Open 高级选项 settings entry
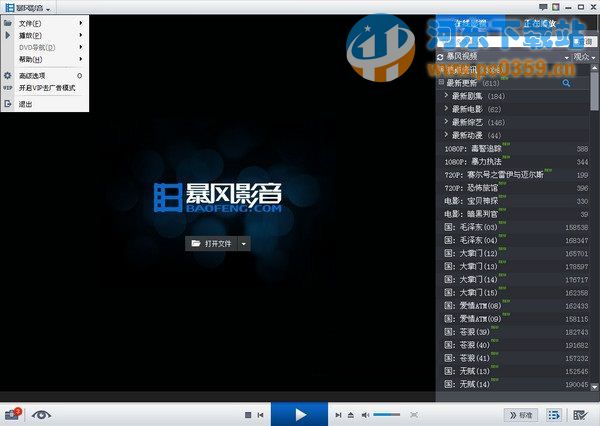The height and width of the screenshot is (426, 600). [x=45, y=76]
